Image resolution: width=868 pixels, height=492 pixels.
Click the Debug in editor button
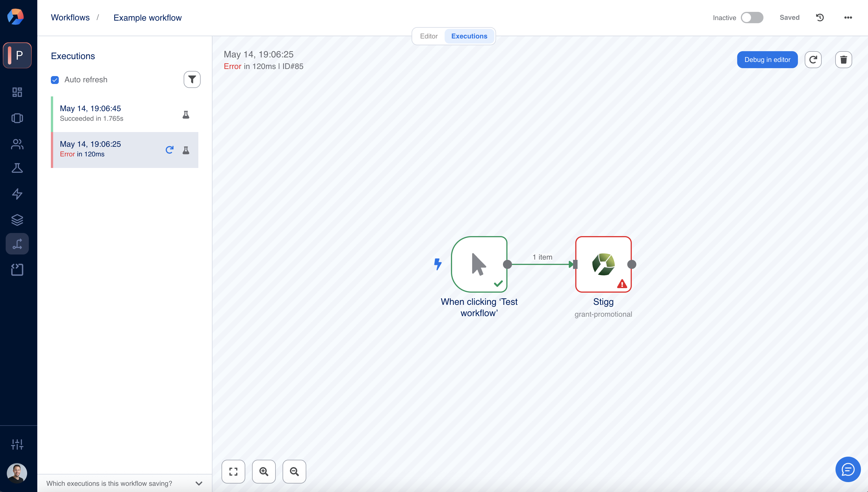(x=767, y=60)
